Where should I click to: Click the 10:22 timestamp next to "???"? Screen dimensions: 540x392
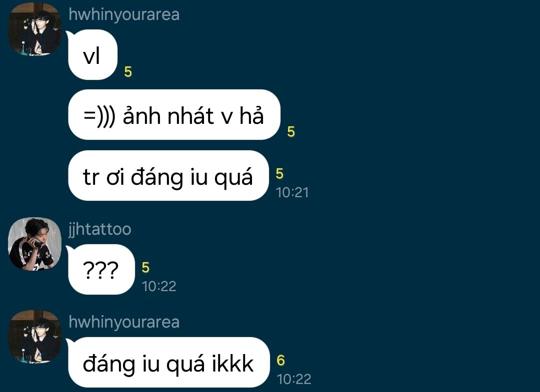[x=159, y=286]
